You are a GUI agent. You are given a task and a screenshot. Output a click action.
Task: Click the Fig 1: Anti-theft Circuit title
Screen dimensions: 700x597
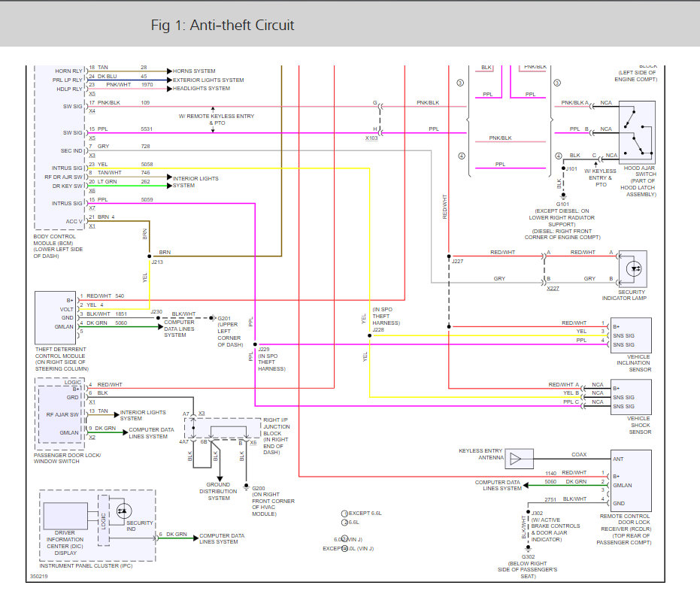coord(223,25)
